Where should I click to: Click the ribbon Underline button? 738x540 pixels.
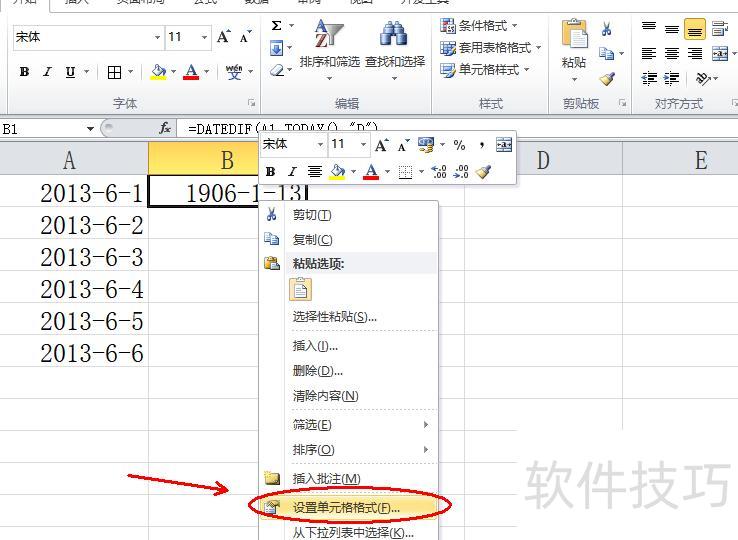pos(70,72)
